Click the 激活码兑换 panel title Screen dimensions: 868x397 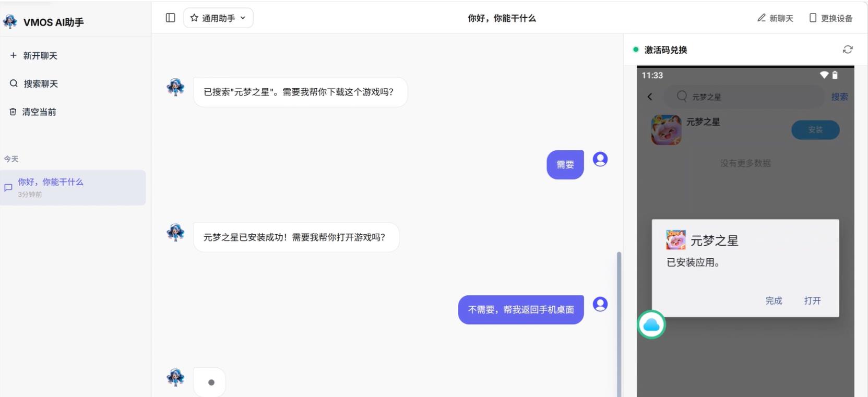pos(665,50)
